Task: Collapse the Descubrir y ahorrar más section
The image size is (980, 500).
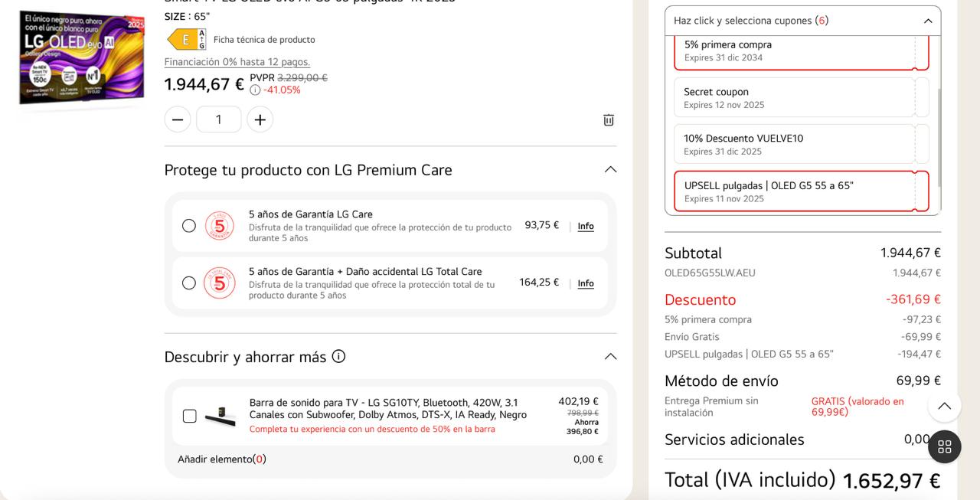Action: [610, 356]
